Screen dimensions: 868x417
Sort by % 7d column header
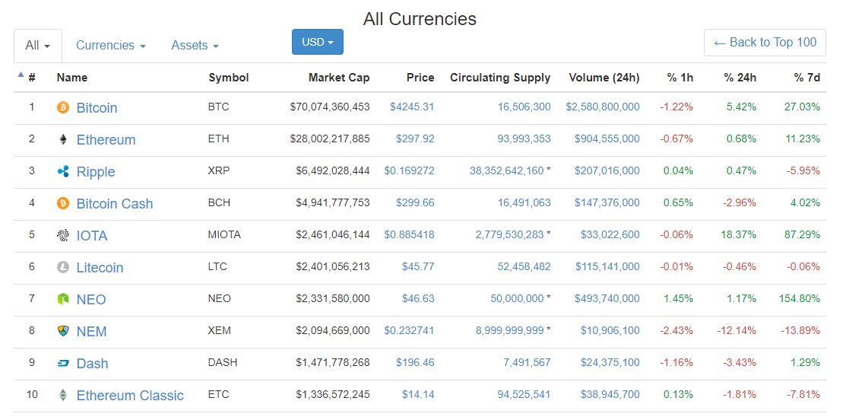click(x=806, y=78)
